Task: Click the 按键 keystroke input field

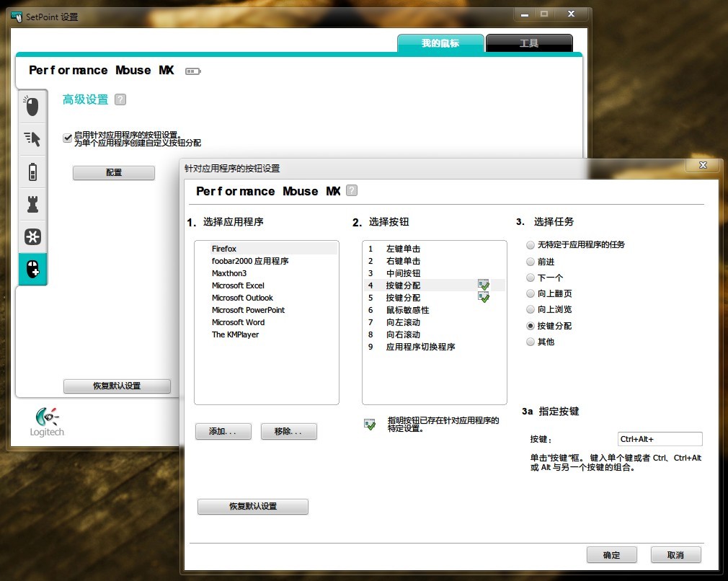Action: tap(660, 439)
